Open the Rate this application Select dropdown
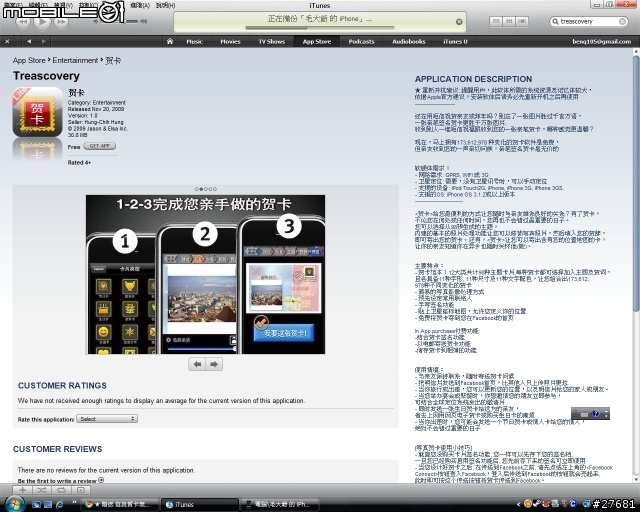The image size is (640, 512). coord(107,419)
